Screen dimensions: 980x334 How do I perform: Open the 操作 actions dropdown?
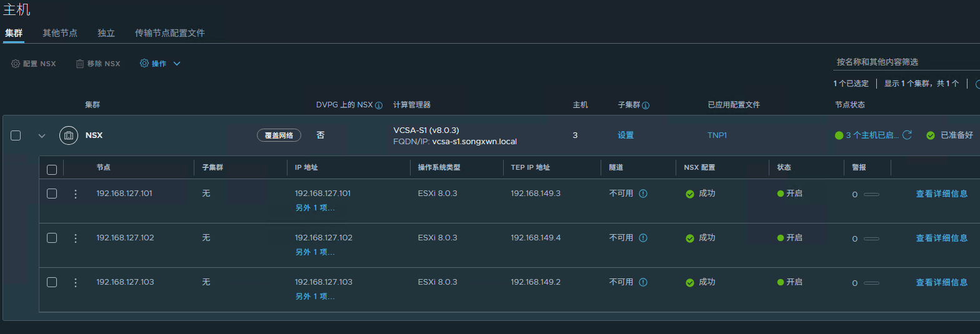[160, 64]
